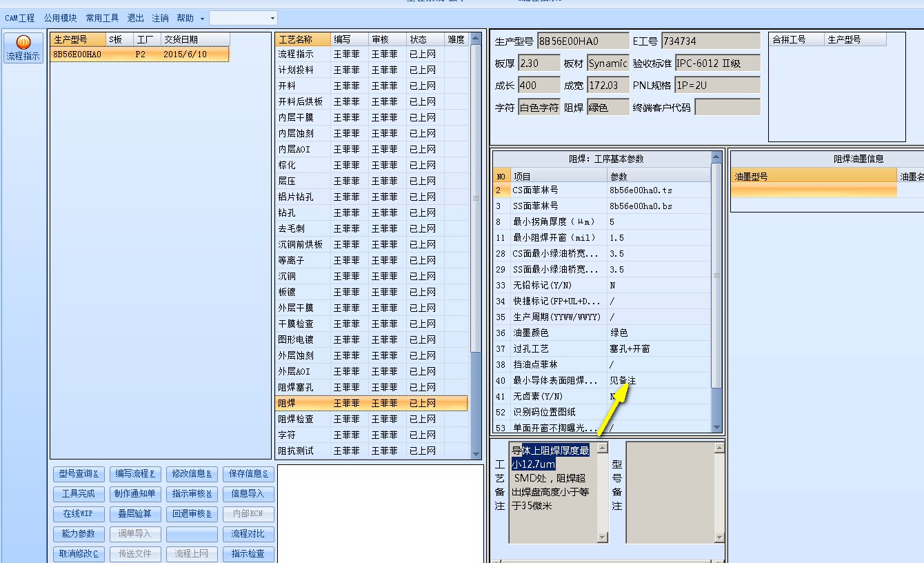The image size is (924, 563).
Task: Click inside the 型号备注 text box
Action: [670, 492]
